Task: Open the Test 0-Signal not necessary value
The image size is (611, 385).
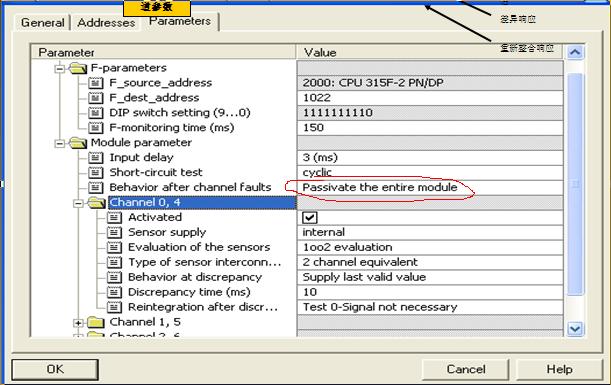Action: [430, 307]
